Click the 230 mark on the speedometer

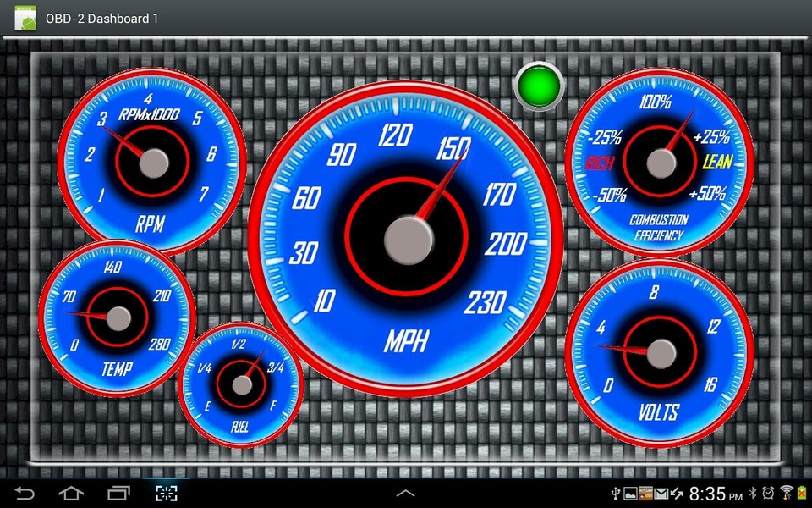point(485,303)
